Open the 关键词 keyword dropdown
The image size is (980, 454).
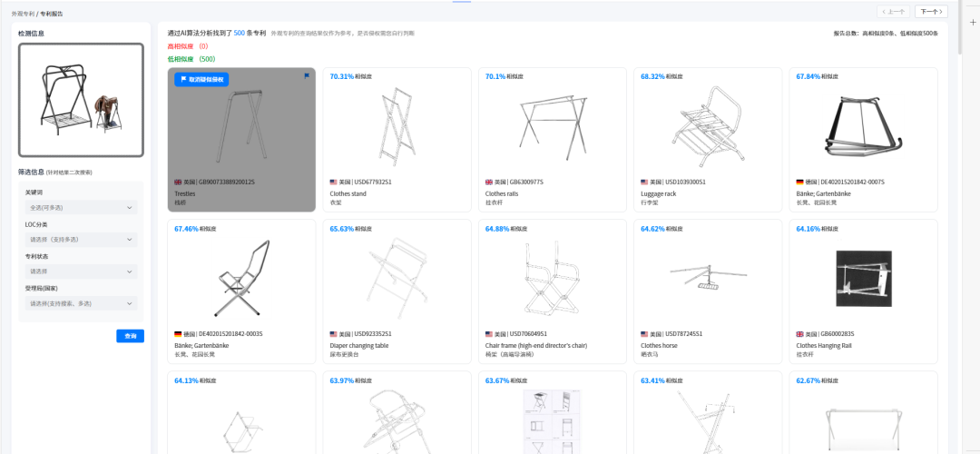(82, 207)
